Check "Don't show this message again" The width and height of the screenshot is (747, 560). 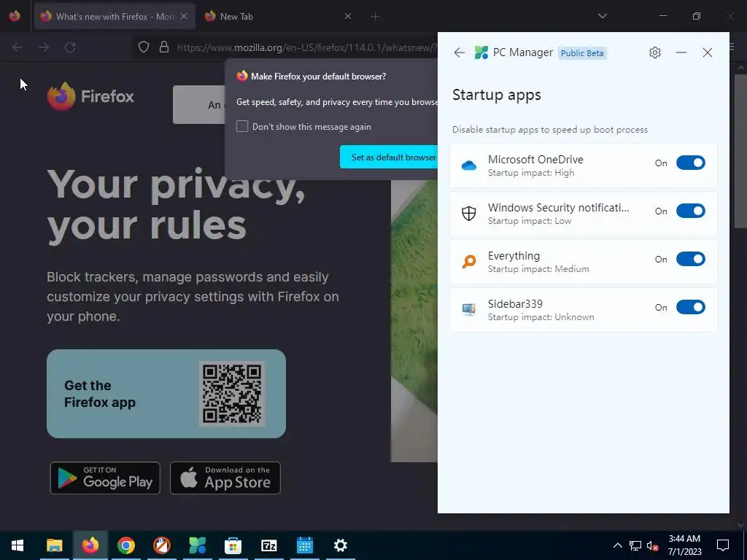pyautogui.click(x=242, y=126)
